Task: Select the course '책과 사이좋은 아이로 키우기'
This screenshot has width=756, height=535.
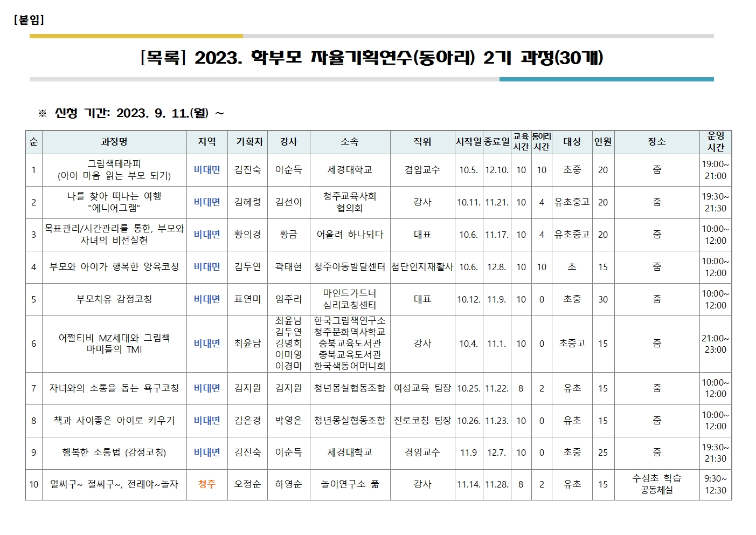Action: point(114,421)
